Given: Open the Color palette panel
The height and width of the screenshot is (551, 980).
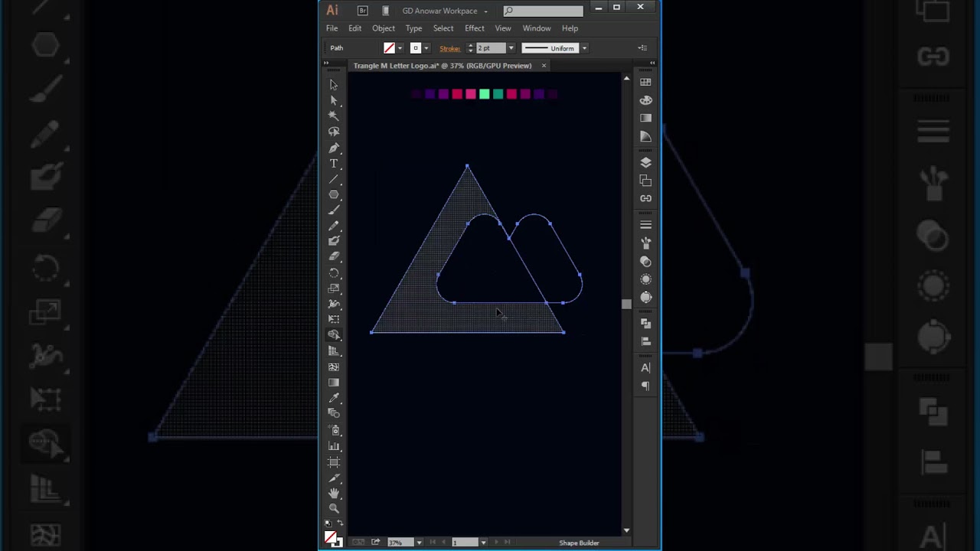Looking at the screenshot, I should [645, 100].
